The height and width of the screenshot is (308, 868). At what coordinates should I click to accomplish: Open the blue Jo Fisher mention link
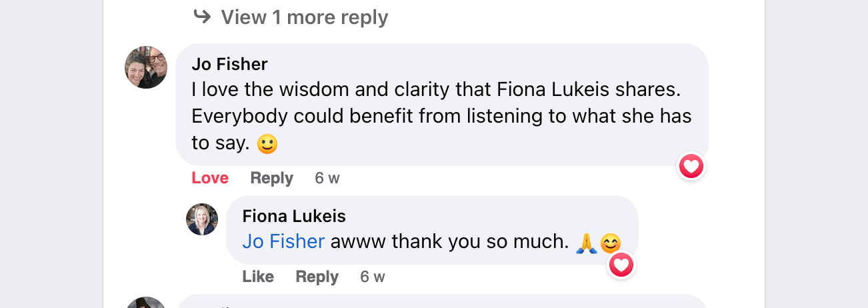click(283, 241)
